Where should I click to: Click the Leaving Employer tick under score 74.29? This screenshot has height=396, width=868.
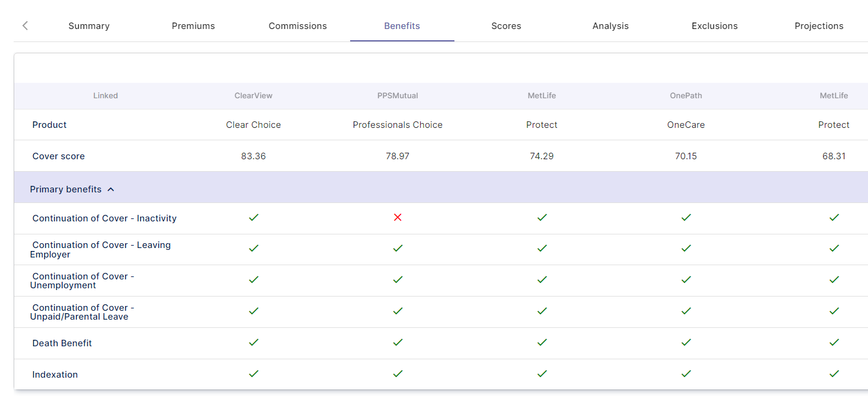coord(542,248)
